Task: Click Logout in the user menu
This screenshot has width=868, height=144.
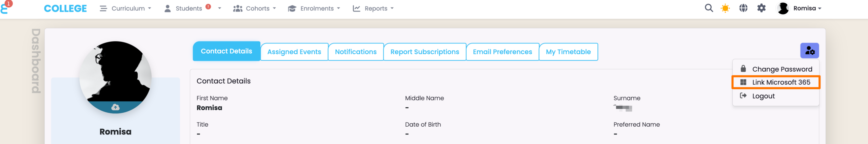Action: click(763, 96)
